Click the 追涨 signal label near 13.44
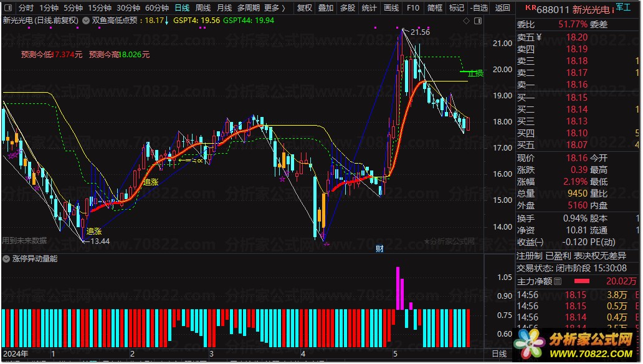This screenshot has width=643, height=364. (x=94, y=231)
